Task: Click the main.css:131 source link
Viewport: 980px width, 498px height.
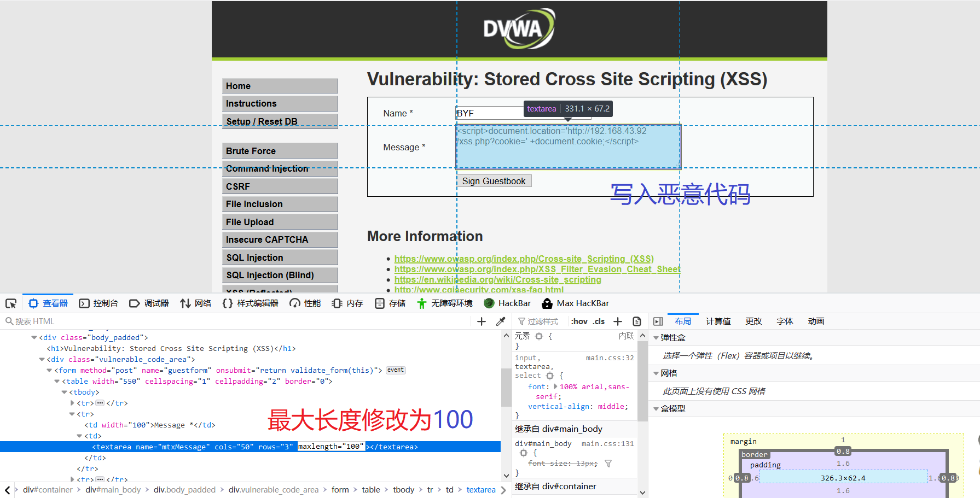Action: [x=607, y=444]
